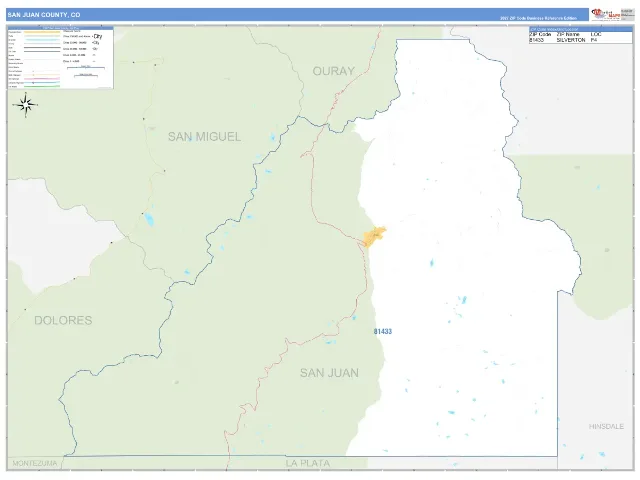The width and height of the screenshot is (640, 480).
Task: Click the "LA PLATA" county label
Action: (x=308, y=463)
